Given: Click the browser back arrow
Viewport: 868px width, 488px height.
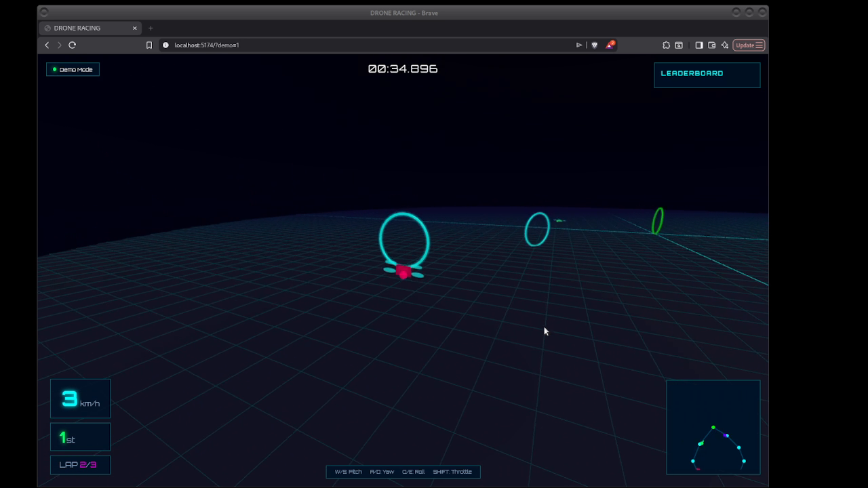Looking at the screenshot, I should click(x=47, y=45).
